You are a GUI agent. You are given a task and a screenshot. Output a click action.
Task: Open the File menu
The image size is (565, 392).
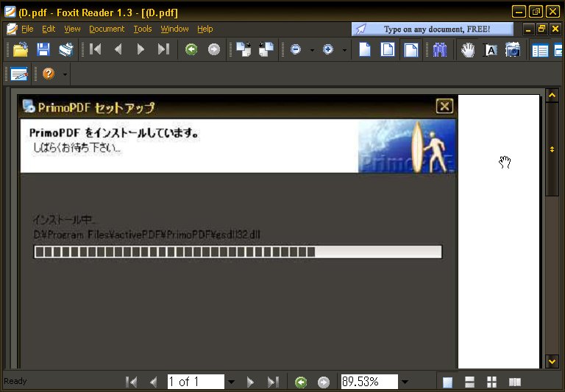point(27,29)
